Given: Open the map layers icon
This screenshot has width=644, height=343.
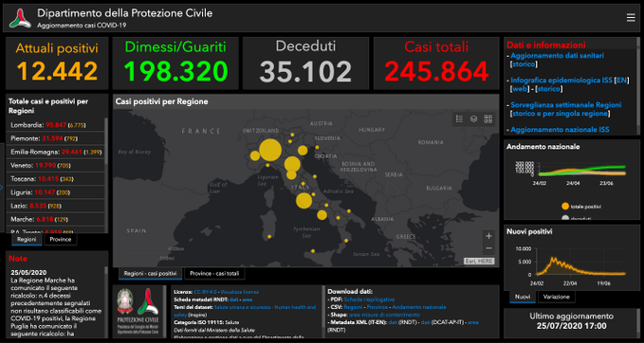Looking at the screenshot, I should pyautogui.click(x=473, y=119).
